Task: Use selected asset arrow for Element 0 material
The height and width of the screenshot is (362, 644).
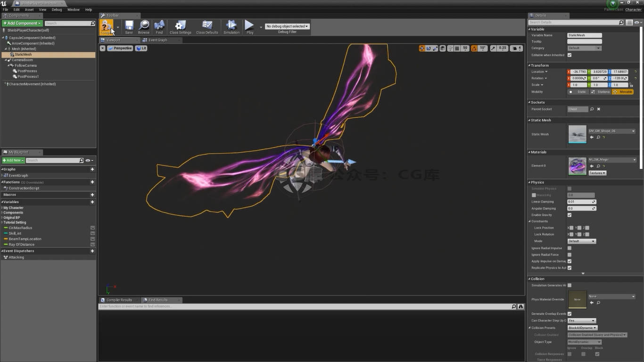Action: 592,166
